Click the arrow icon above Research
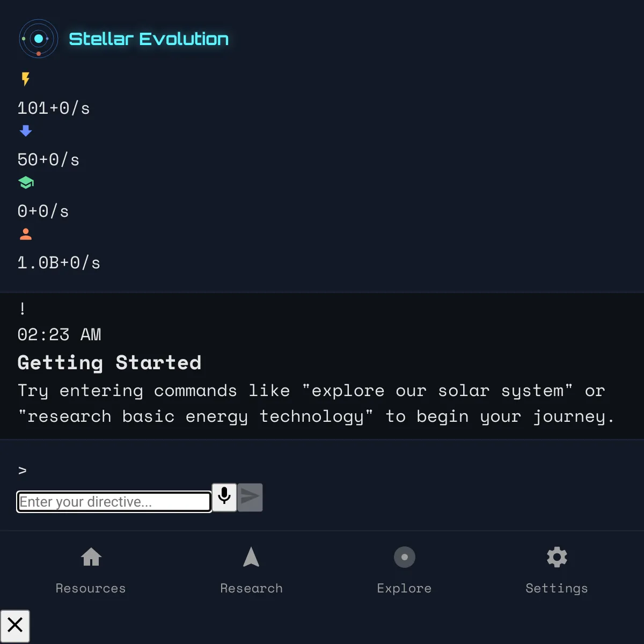The width and height of the screenshot is (644, 644). 251,557
